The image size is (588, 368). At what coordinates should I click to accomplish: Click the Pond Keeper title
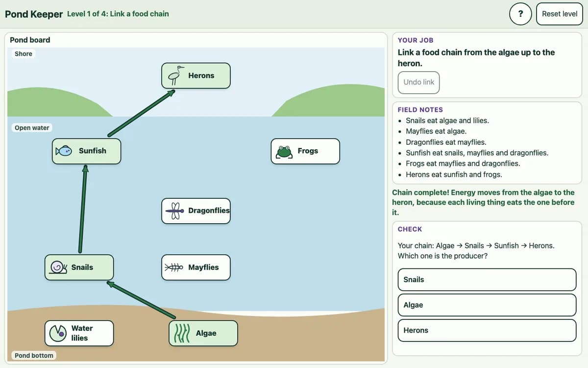click(34, 14)
